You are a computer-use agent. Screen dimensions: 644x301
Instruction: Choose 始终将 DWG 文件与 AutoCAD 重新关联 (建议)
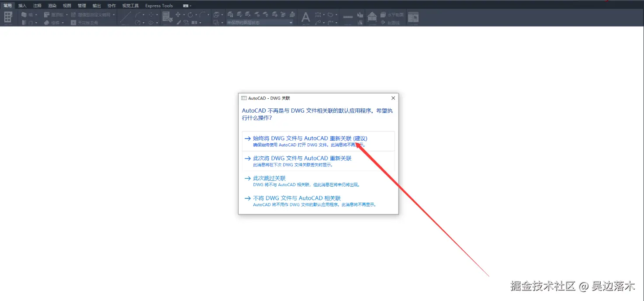[x=318, y=141]
